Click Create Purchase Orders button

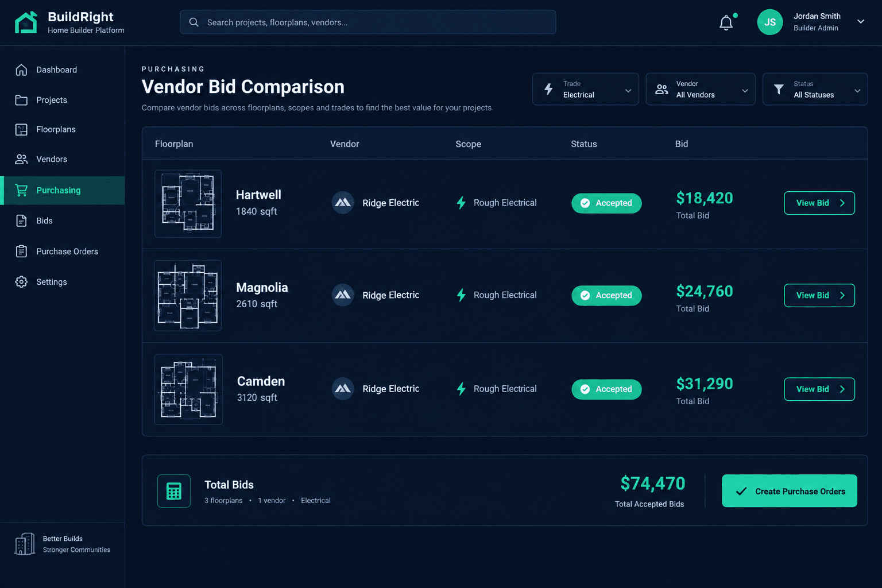point(790,491)
